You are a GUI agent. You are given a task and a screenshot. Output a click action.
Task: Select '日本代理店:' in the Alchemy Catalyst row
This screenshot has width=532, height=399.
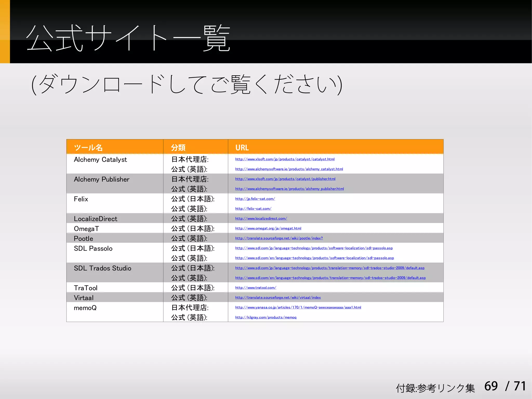point(190,159)
